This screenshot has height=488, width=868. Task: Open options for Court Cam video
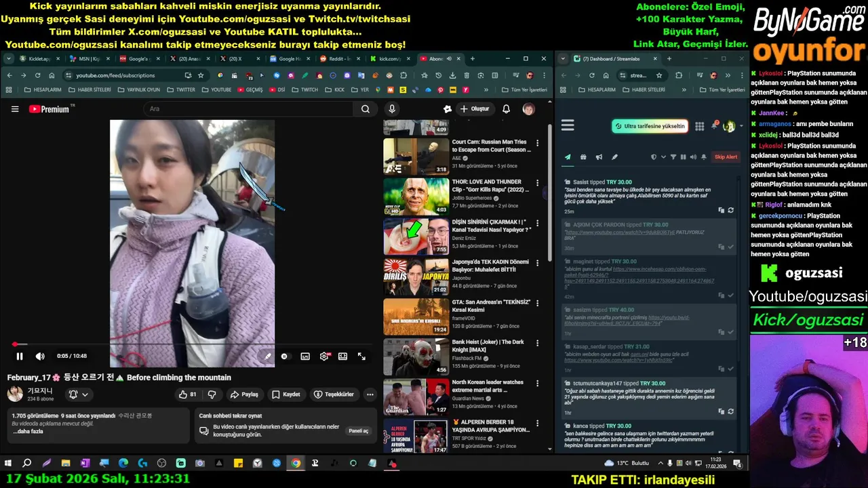(x=537, y=144)
